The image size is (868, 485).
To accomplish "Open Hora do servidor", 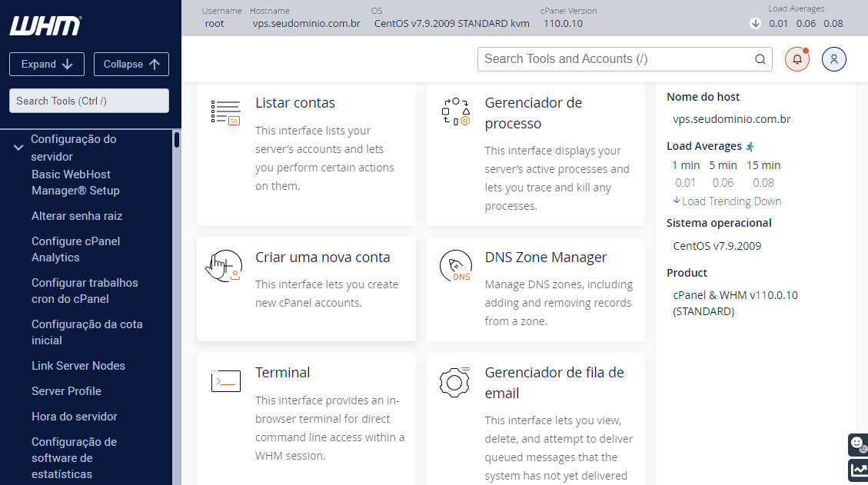I will coord(74,417).
